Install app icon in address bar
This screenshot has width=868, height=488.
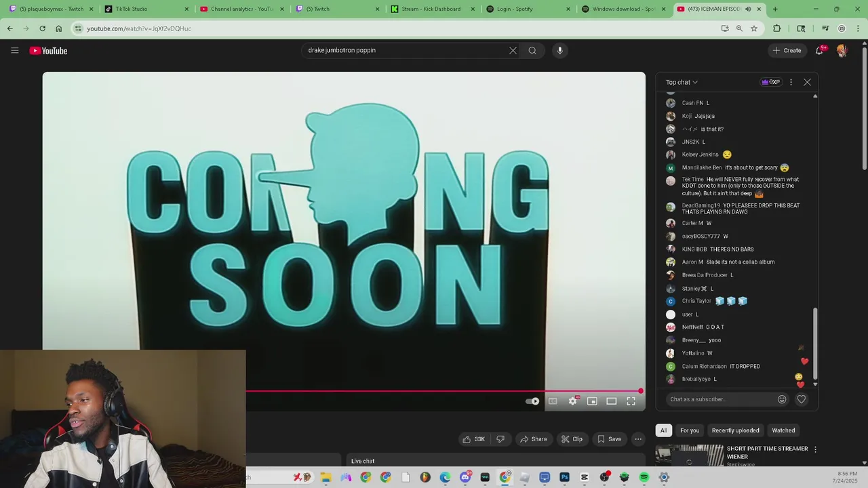coord(725,28)
